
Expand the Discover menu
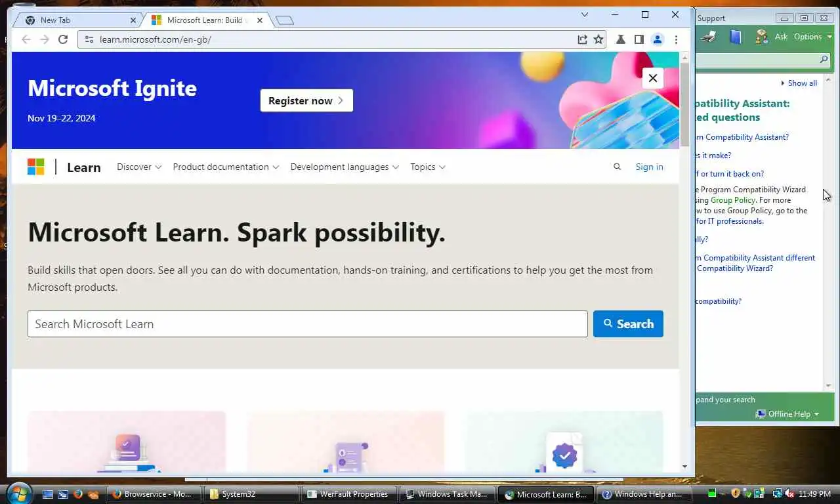pyautogui.click(x=139, y=167)
